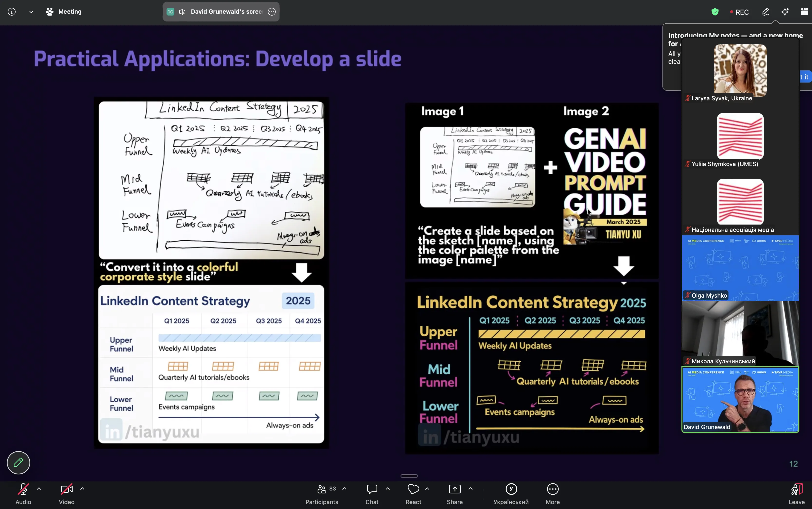Viewport: 812px width, 509px height.
Task: Click the 'Image 1' label on the slide
Action: click(442, 111)
